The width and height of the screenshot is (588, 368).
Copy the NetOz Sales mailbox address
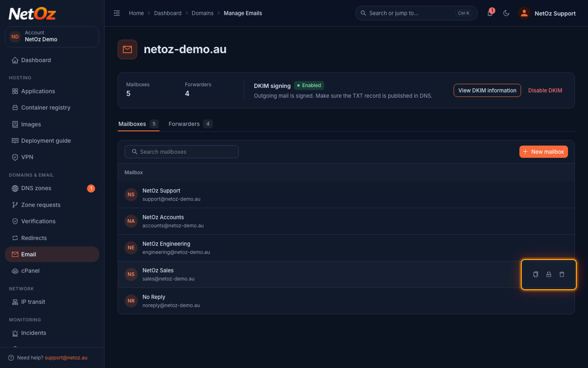536,274
